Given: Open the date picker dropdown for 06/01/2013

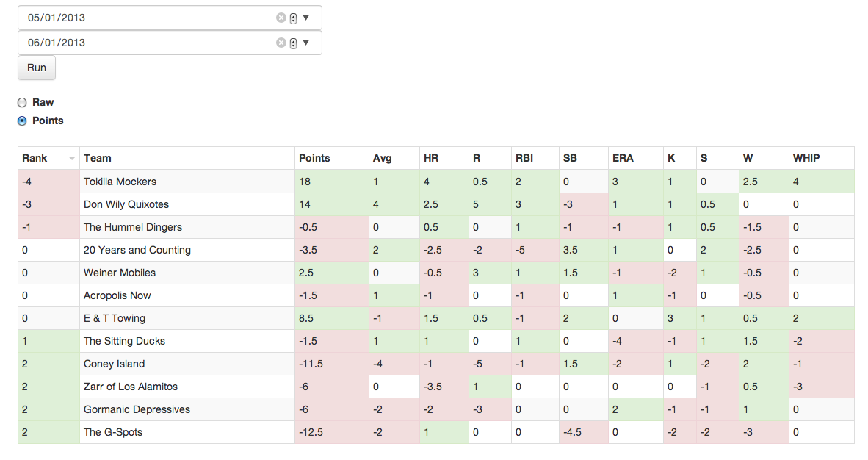Looking at the screenshot, I should pyautogui.click(x=306, y=43).
